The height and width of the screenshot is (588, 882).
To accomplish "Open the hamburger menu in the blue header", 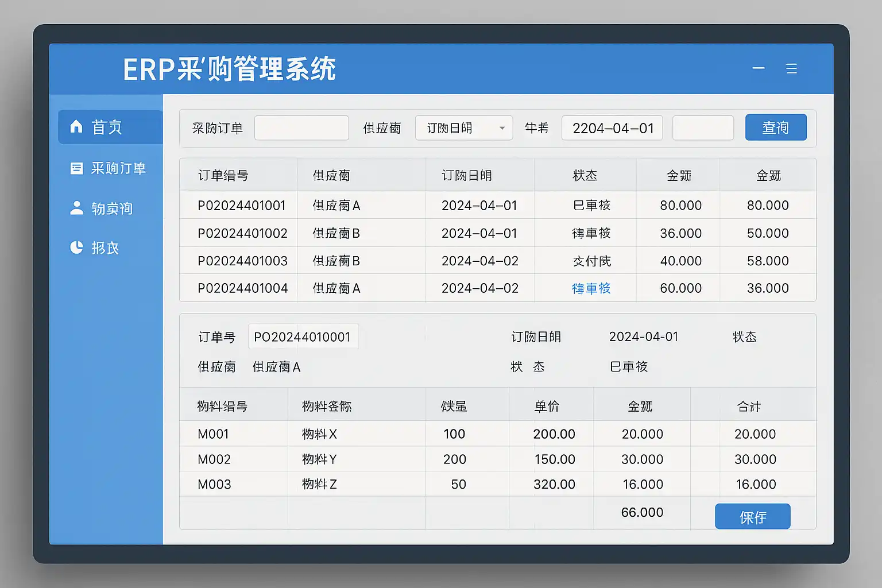I will pyautogui.click(x=792, y=68).
